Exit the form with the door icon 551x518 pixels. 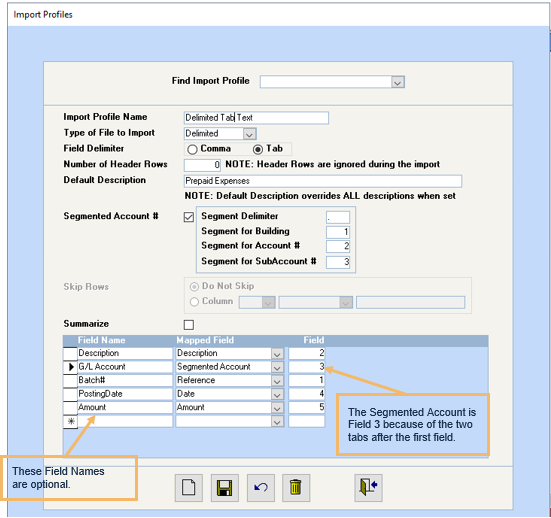(x=368, y=487)
